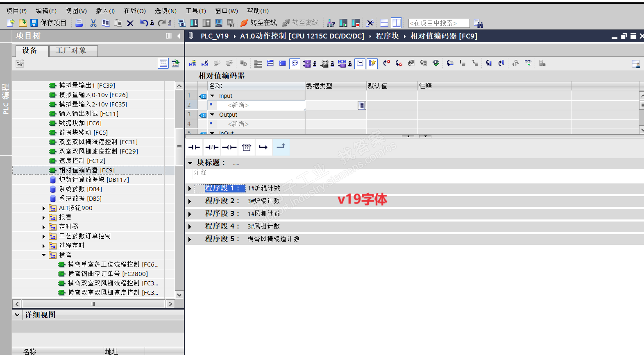The image size is (644, 355).
Task: Expand the 报警 folder in project tree
Action: 44,218
